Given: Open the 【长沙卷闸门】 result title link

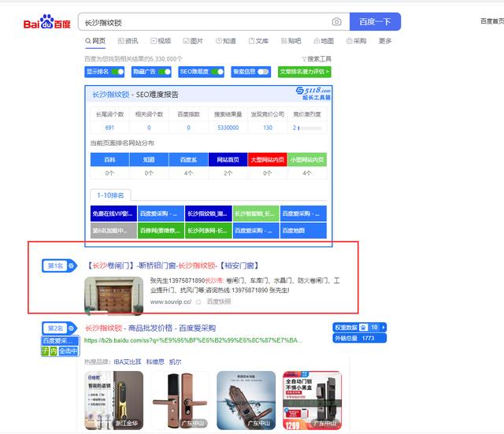Looking at the screenshot, I should (173, 265).
